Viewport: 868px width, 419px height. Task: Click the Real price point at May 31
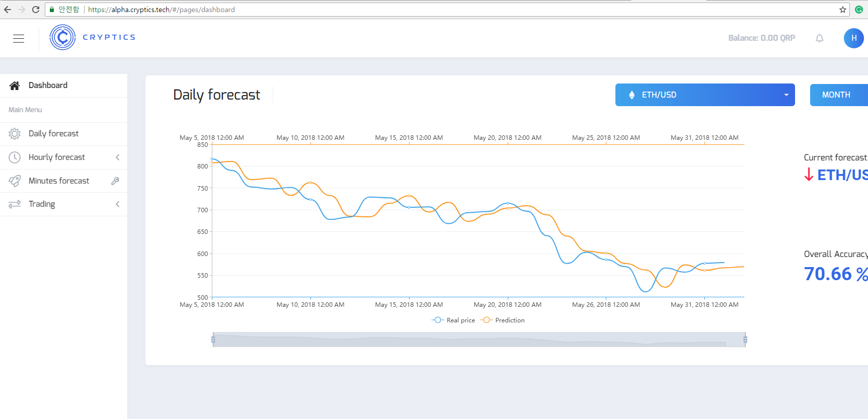(x=704, y=264)
